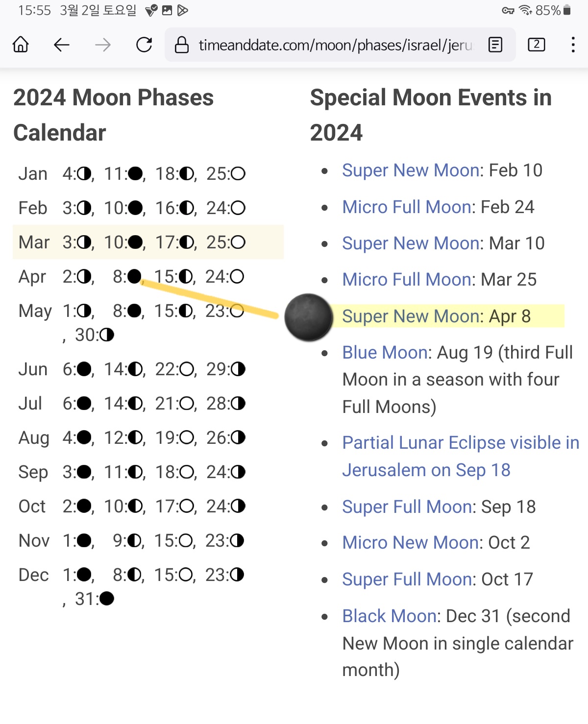Reload the page with refresh icon
The image size is (588, 724).
point(144,45)
